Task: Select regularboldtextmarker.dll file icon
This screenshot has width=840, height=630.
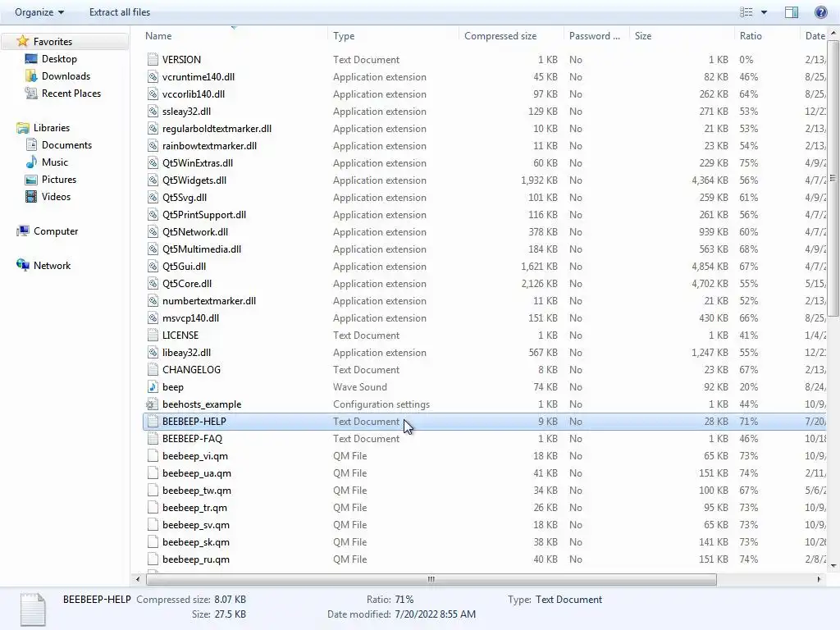Action: (x=153, y=129)
